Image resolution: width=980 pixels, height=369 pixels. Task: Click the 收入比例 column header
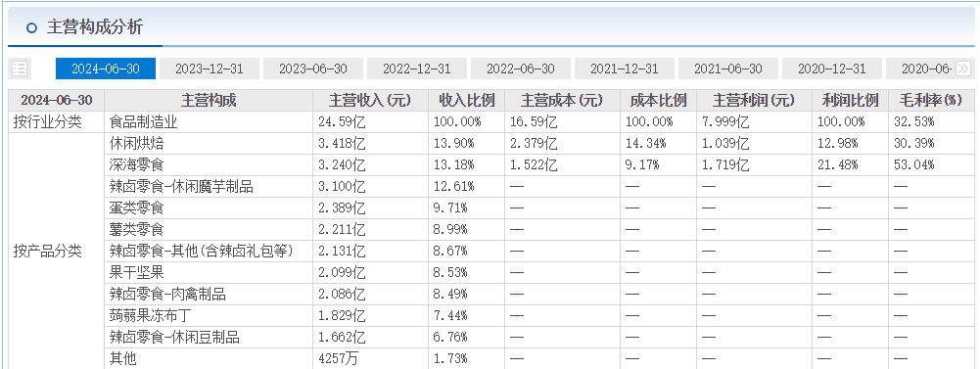coord(467,100)
